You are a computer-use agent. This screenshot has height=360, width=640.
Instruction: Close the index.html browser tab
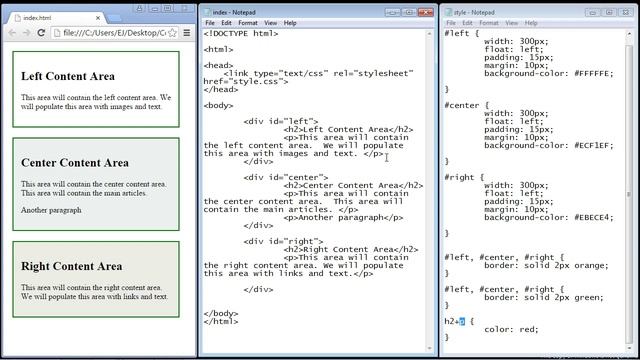pos(98,18)
